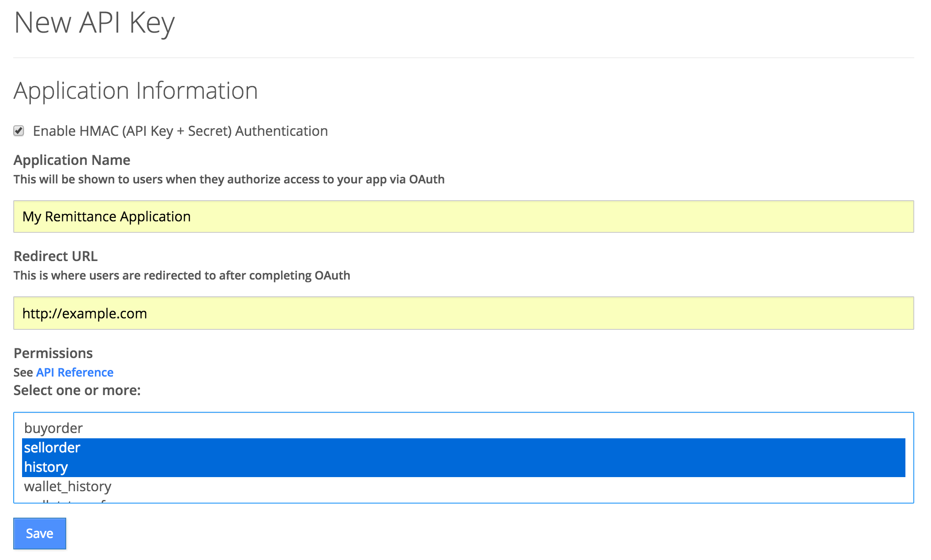
Task: Click the cut-off option below wallet_history
Action: pyautogui.click(x=66, y=500)
